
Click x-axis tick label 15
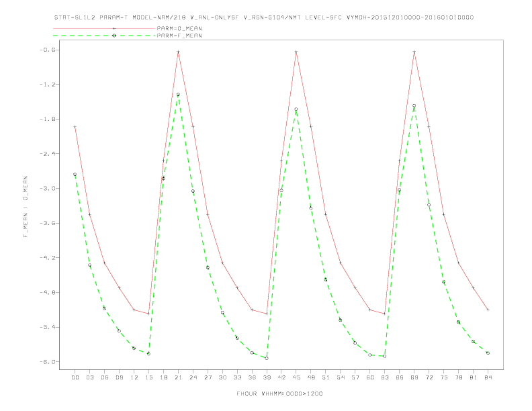pyautogui.click(x=148, y=377)
